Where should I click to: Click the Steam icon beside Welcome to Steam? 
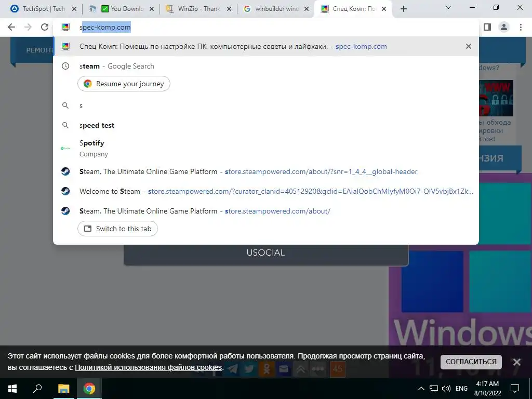[65, 191]
